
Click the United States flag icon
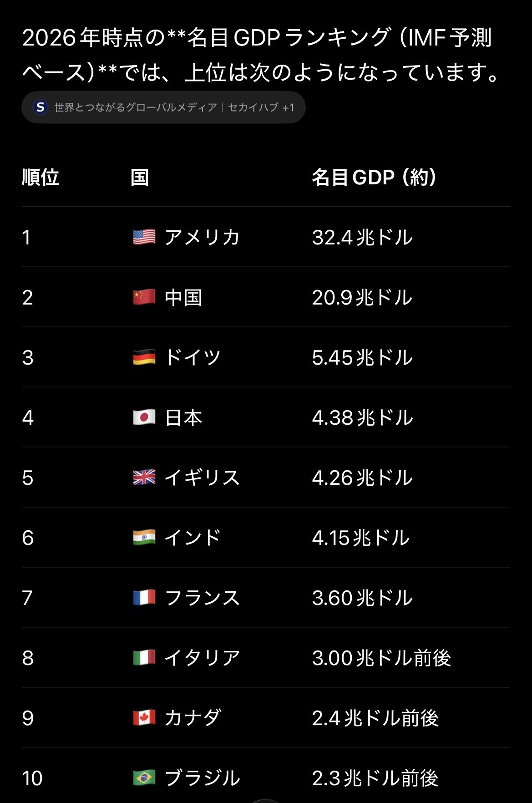pyautogui.click(x=144, y=237)
